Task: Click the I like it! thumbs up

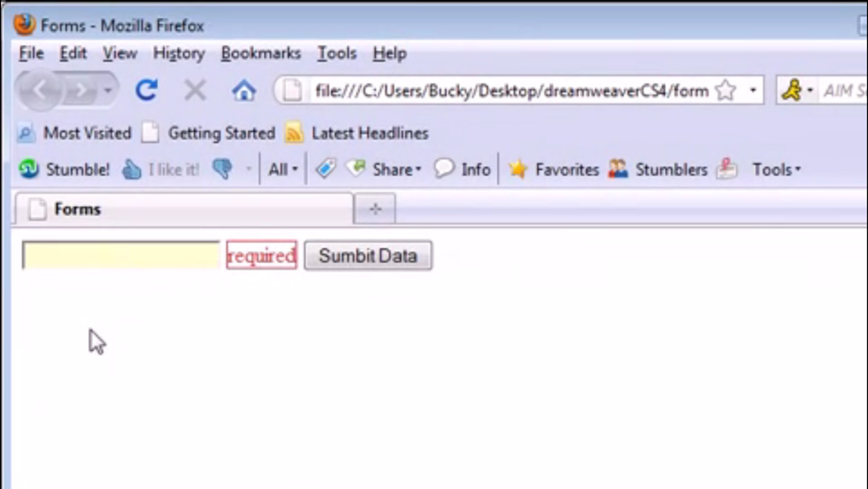Action: point(161,169)
